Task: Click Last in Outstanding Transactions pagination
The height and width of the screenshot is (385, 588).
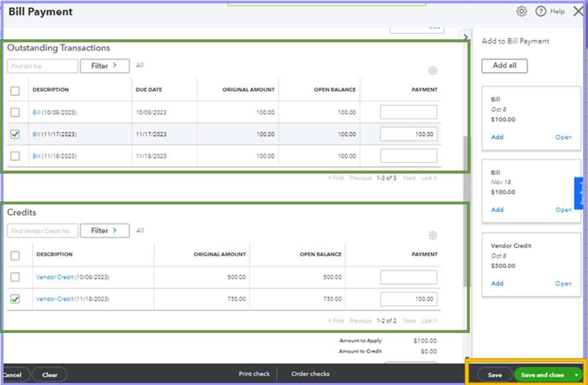Action: pyautogui.click(x=429, y=178)
